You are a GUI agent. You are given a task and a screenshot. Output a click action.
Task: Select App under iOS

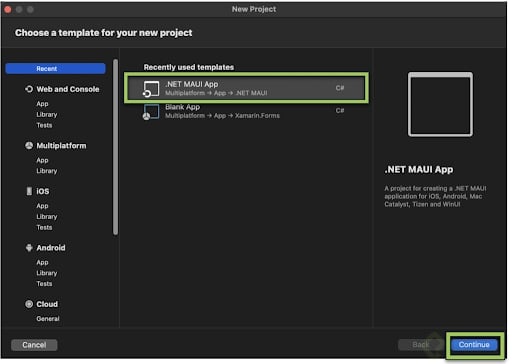click(x=42, y=206)
